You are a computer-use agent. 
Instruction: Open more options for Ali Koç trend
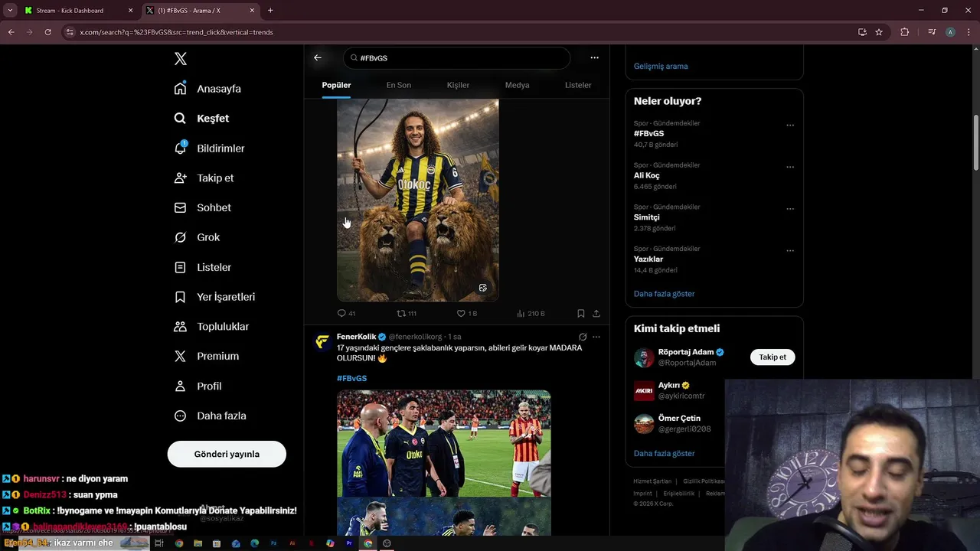tap(790, 167)
